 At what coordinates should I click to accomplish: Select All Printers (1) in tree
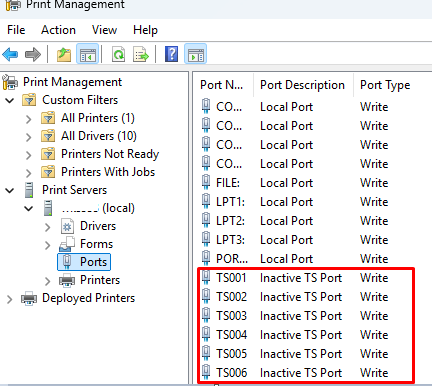tap(98, 118)
